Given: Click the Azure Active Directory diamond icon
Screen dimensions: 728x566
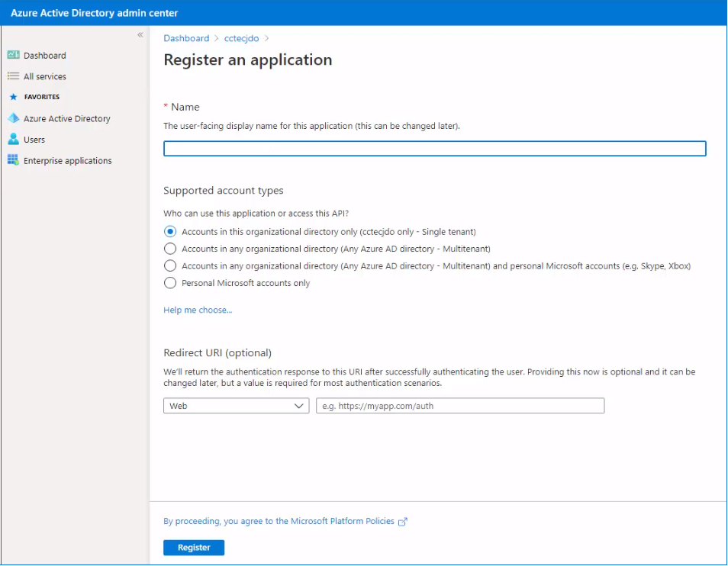Looking at the screenshot, I should click(x=14, y=118).
